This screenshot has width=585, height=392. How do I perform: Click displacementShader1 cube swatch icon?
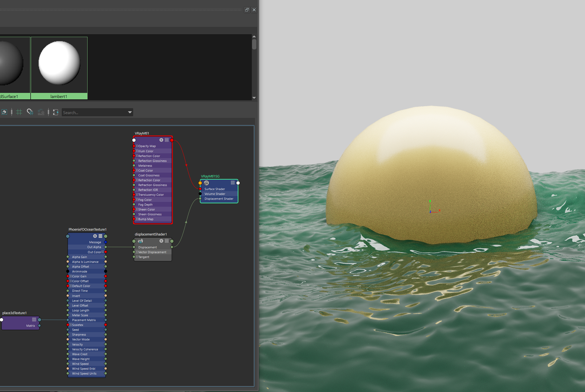[x=140, y=241]
